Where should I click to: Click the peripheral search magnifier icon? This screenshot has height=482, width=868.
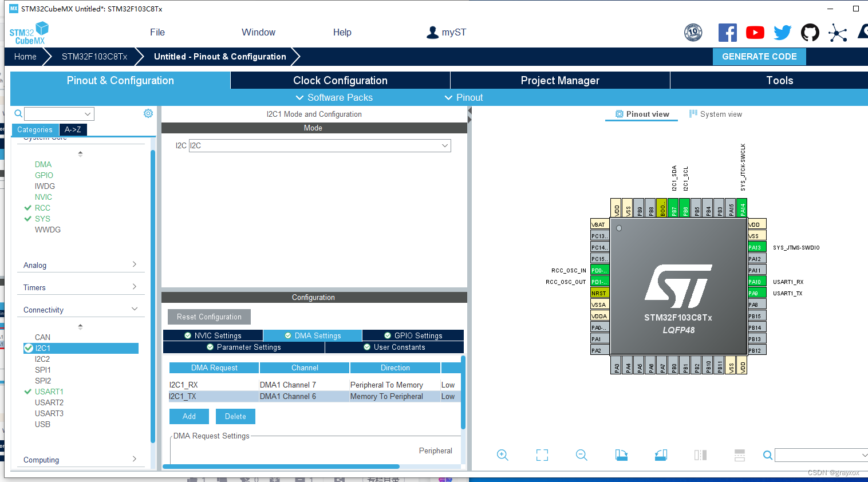[18, 113]
